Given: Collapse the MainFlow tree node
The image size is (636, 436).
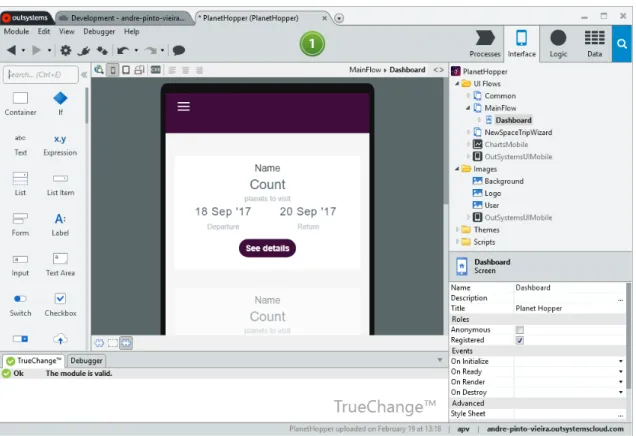Looking at the screenshot, I should coord(468,108).
